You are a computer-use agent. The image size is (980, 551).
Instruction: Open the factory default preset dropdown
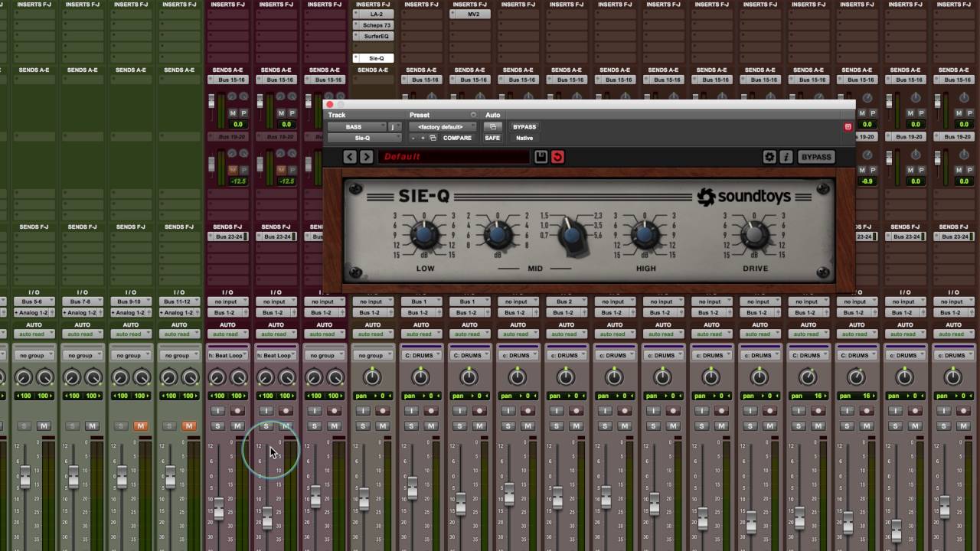(443, 127)
